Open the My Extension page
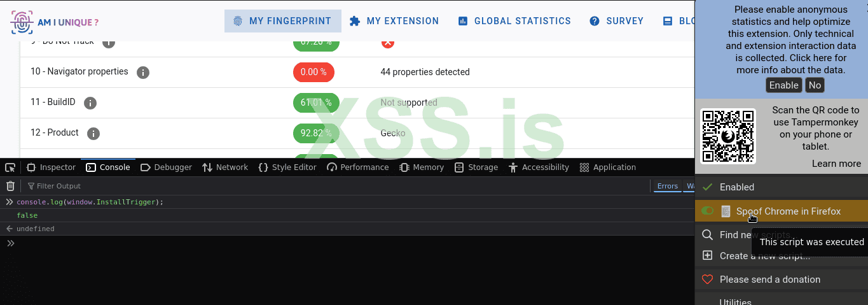868x305 pixels. (394, 21)
